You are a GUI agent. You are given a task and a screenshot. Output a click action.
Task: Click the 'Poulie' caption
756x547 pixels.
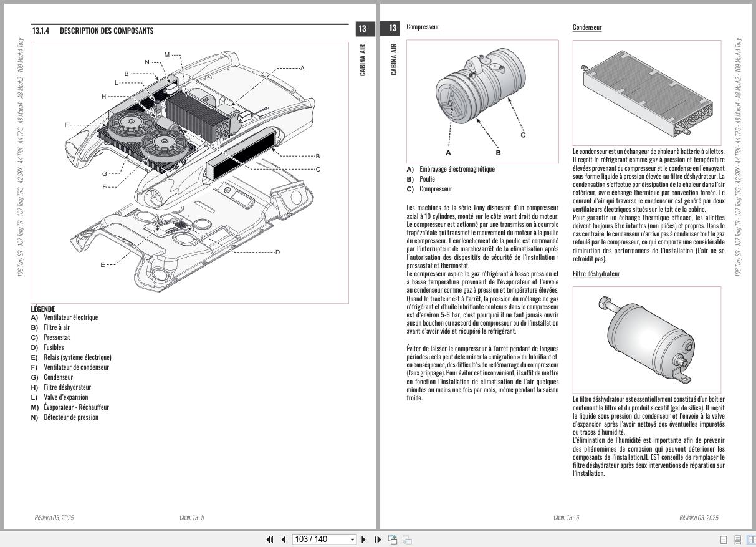point(427,179)
